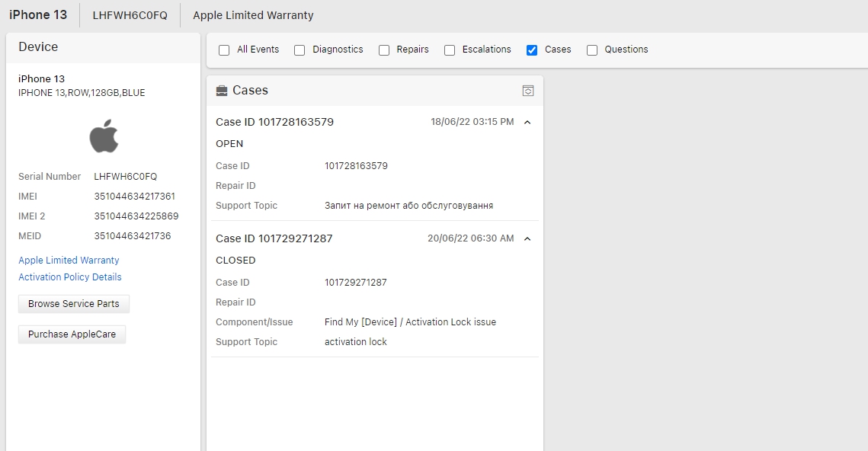Click the 'Serial Number' field label
Screen dimensions: 868x451
(x=50, y=177)
